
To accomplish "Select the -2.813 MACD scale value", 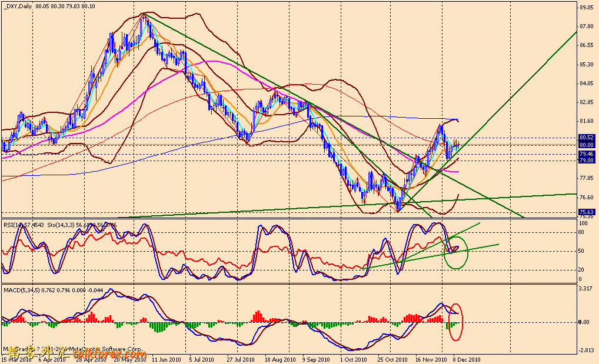I will point(586,350).
